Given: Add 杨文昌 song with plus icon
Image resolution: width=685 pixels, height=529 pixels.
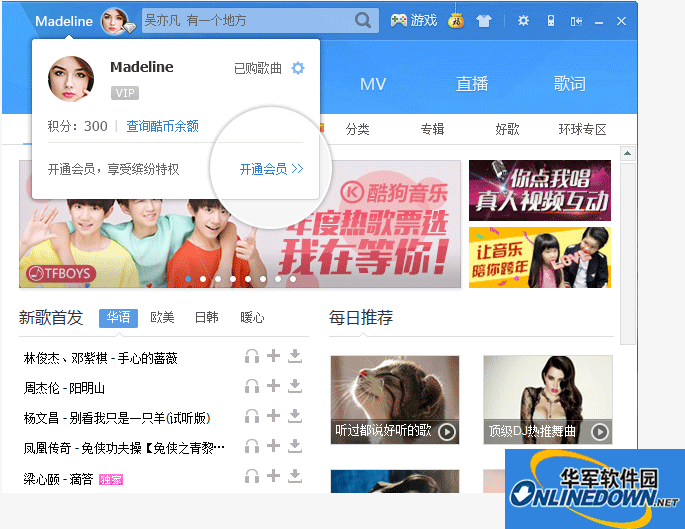Looking at the screenshot, I should pos(273,415).
